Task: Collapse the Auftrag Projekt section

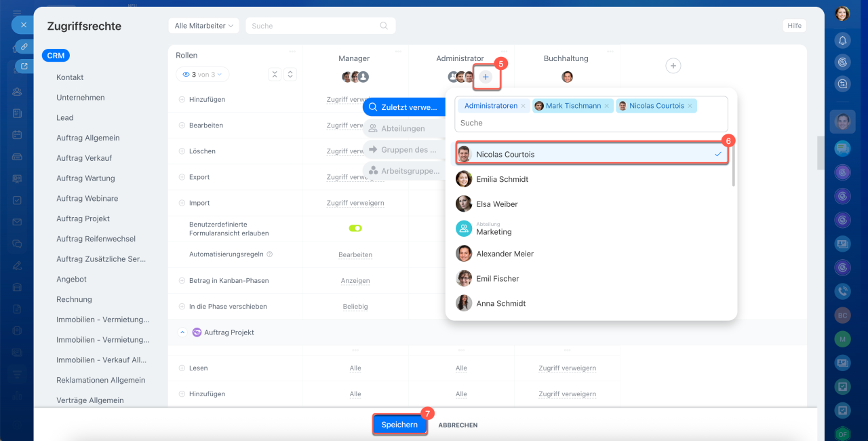Action: click(182, 332)
